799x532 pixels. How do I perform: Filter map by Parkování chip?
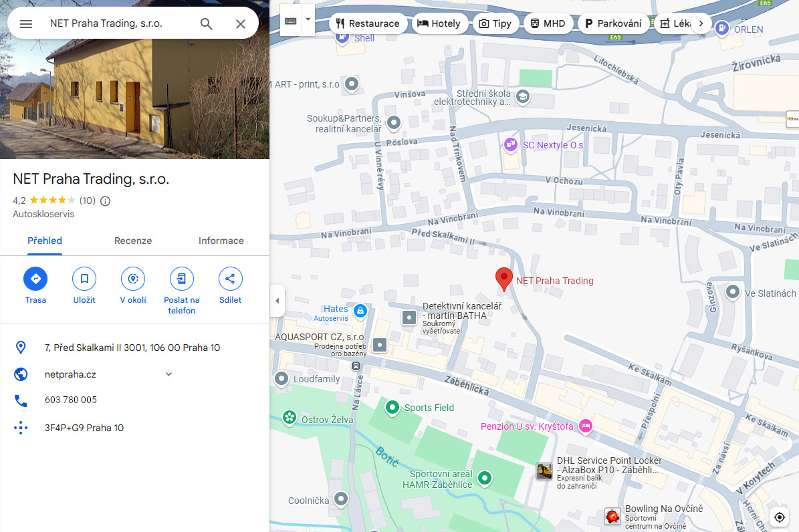point(614,23)
